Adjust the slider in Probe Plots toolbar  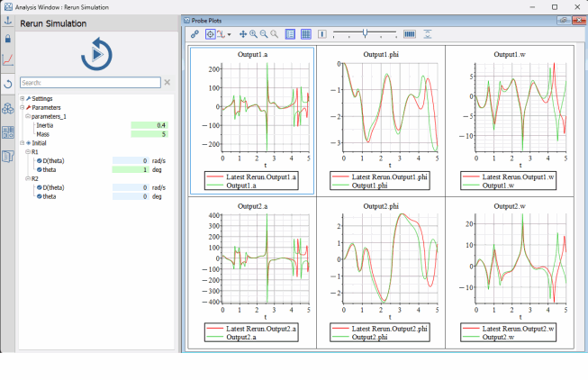tap(365, 34)
